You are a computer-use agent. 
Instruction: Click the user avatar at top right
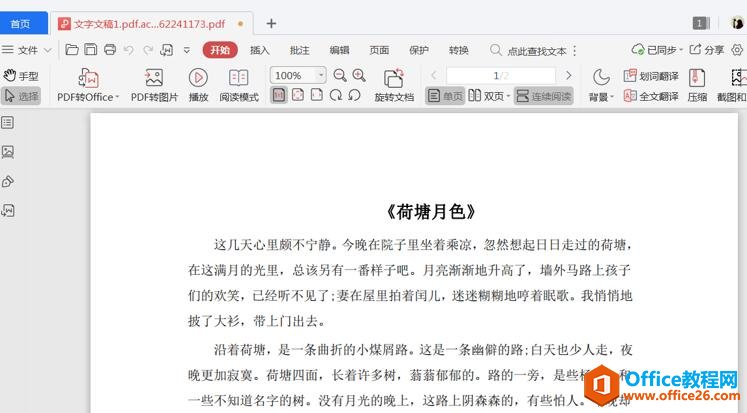738,22
